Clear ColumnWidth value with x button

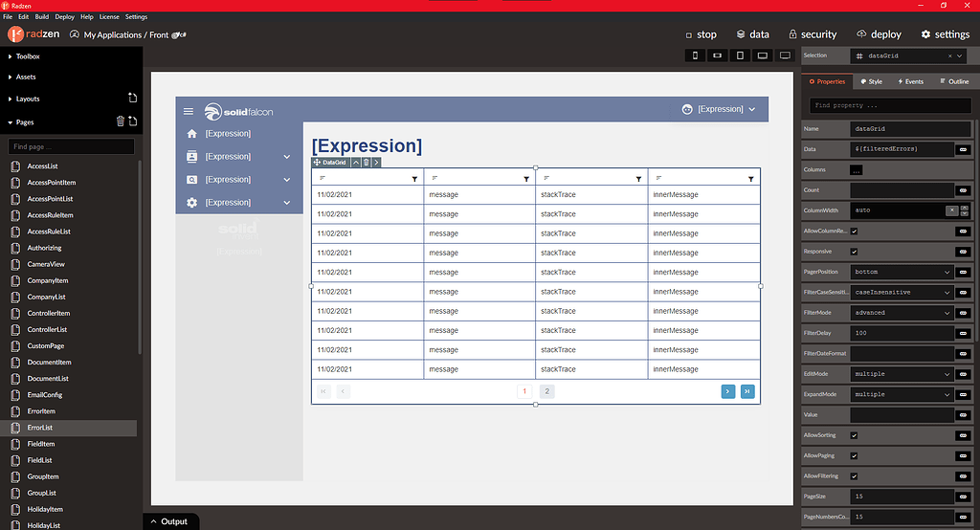click(x=952, y=210)
